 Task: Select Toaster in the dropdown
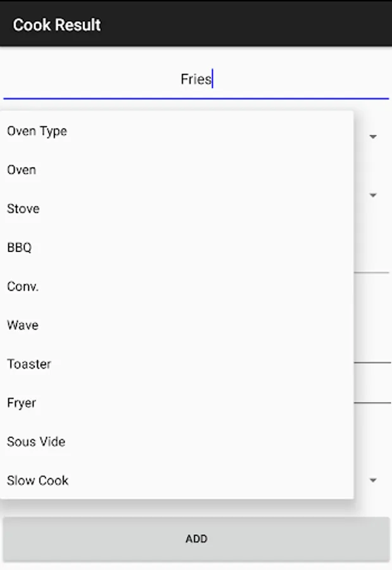point(177,364)
